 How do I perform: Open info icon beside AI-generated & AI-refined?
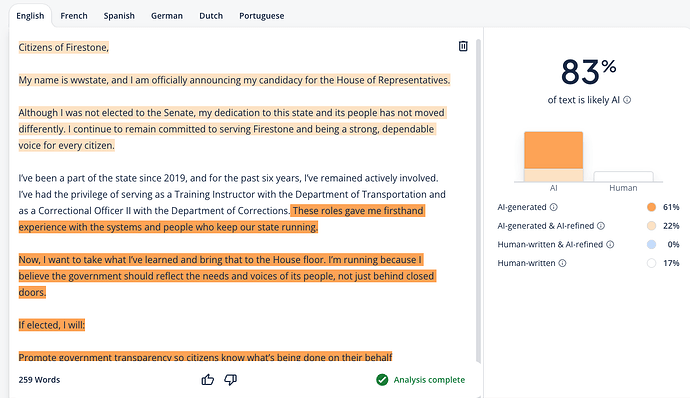point(601,226)
